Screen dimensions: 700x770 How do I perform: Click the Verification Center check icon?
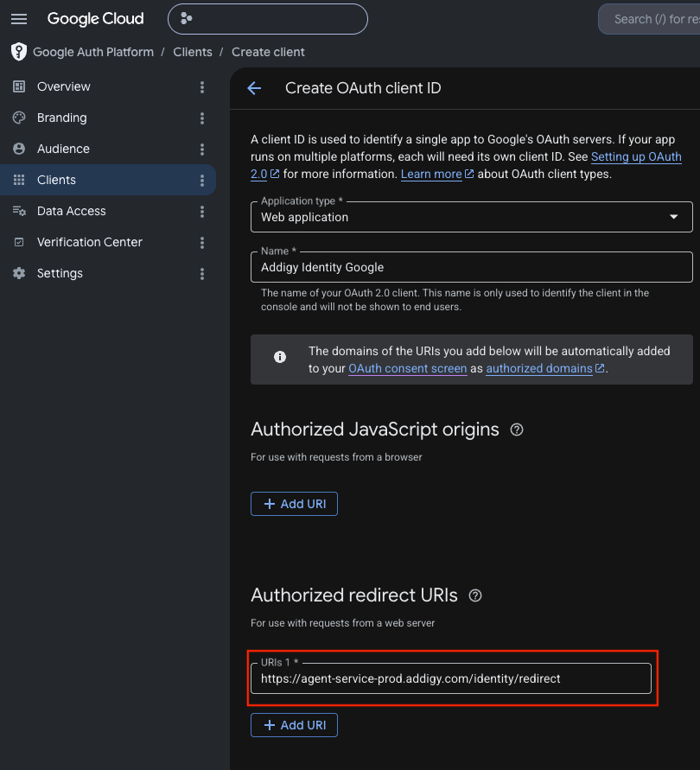pyautogui.click(x=19, y=242)
